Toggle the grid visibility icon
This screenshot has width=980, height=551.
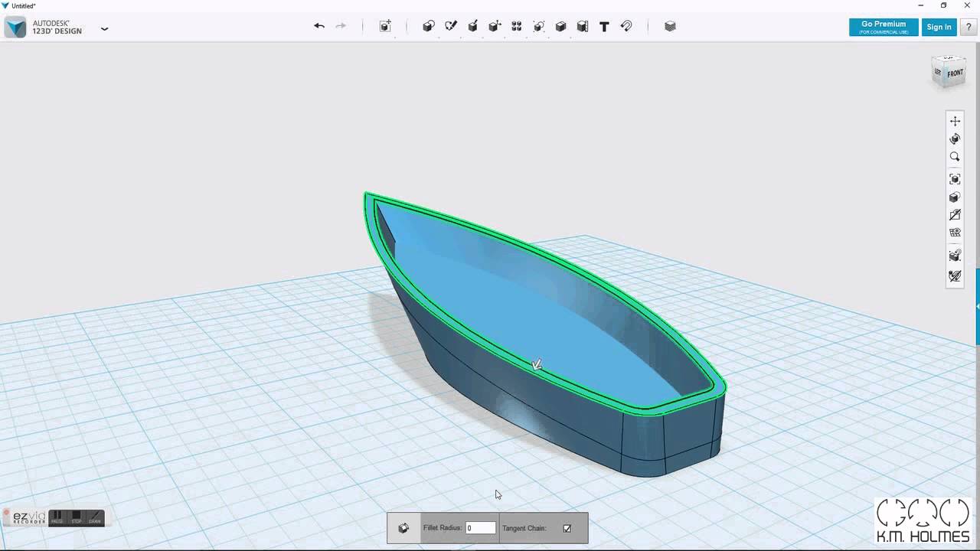pyautogui.click(x=955, y=233)
